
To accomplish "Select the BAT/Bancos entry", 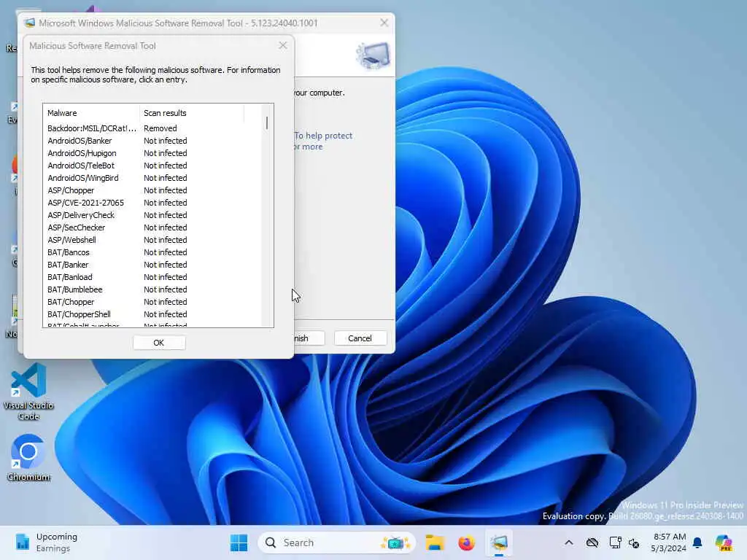I will [x=69, y=252].
